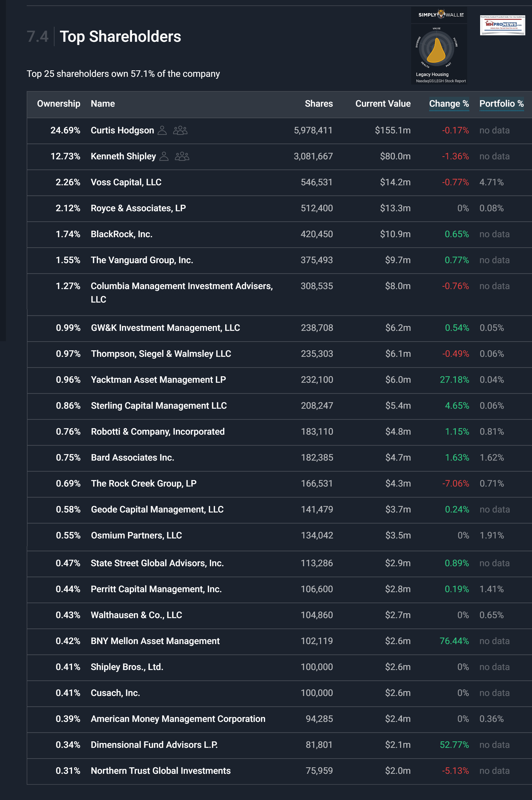Select the Current Value column header
The width and height of the screenshot is (532, 800).
[x=383, y=104]
